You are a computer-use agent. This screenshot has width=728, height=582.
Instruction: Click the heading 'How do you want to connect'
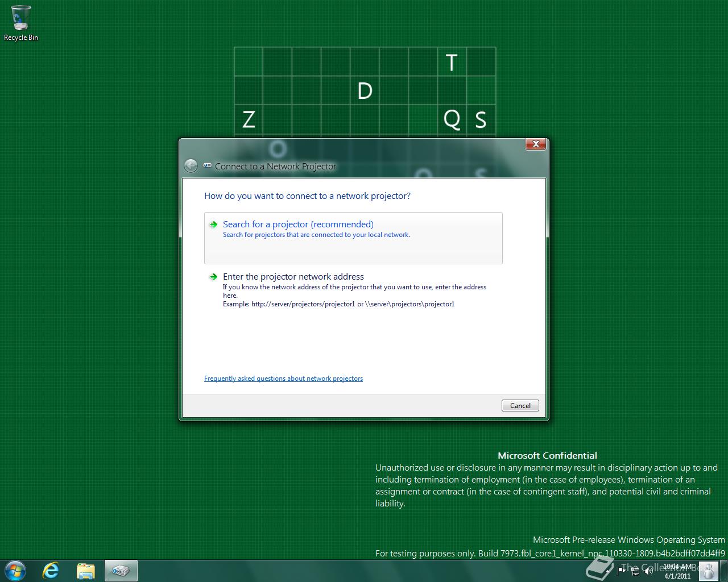[307, 196]
